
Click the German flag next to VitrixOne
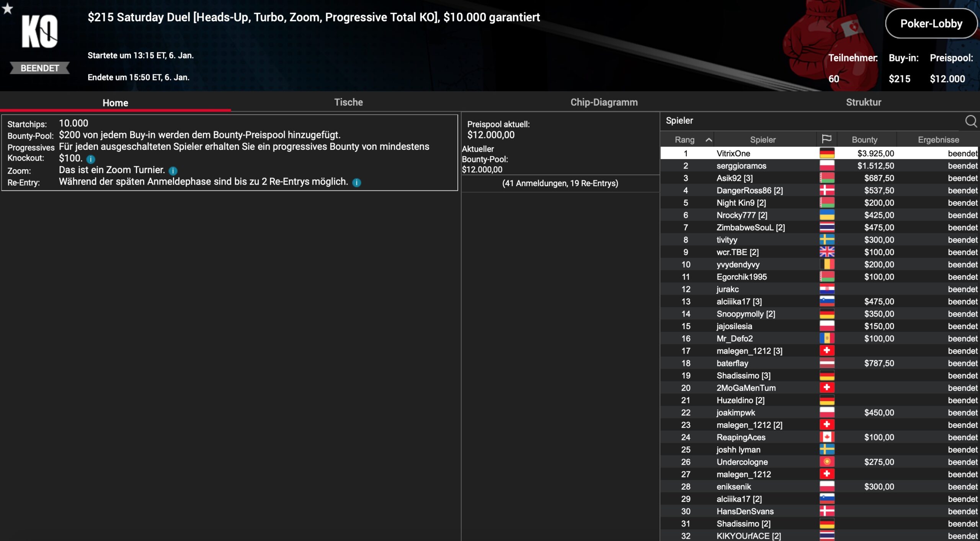tap(826, 154)
